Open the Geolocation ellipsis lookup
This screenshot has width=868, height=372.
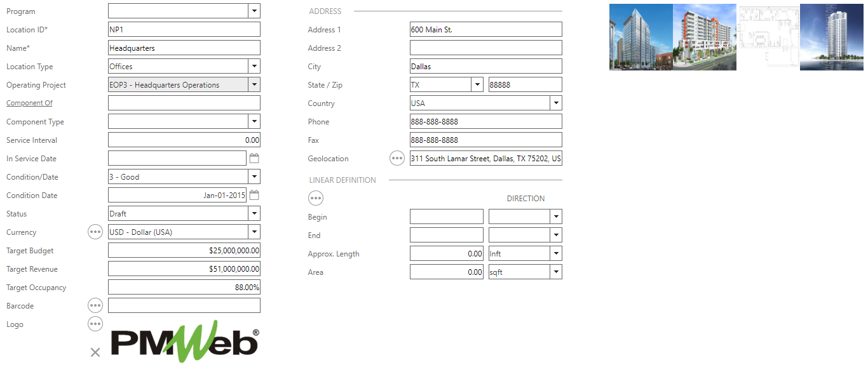click(x=397, y=159)
